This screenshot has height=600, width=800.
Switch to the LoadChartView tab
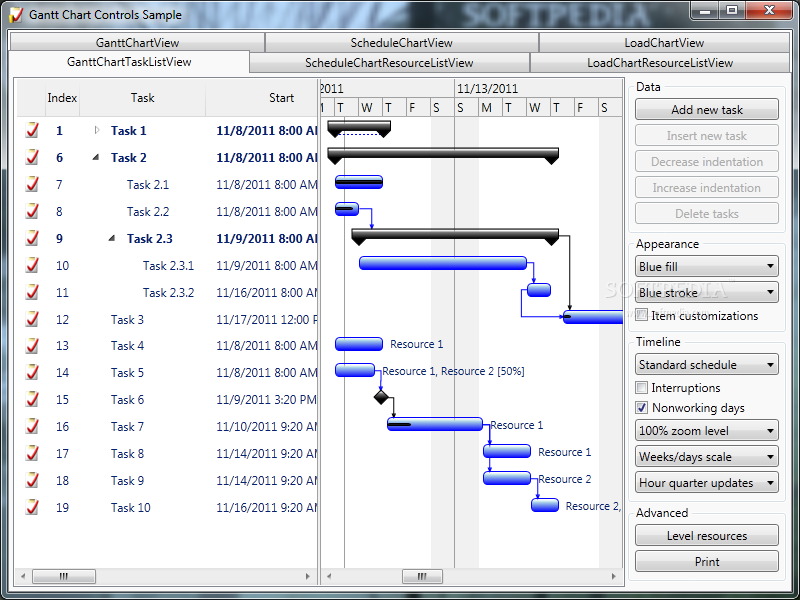click(x=664, y=43)
